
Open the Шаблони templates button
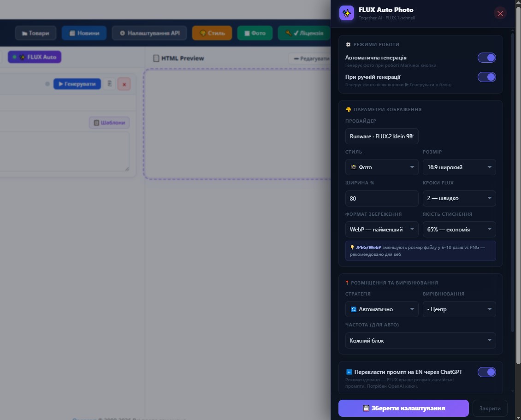point(109,123)
